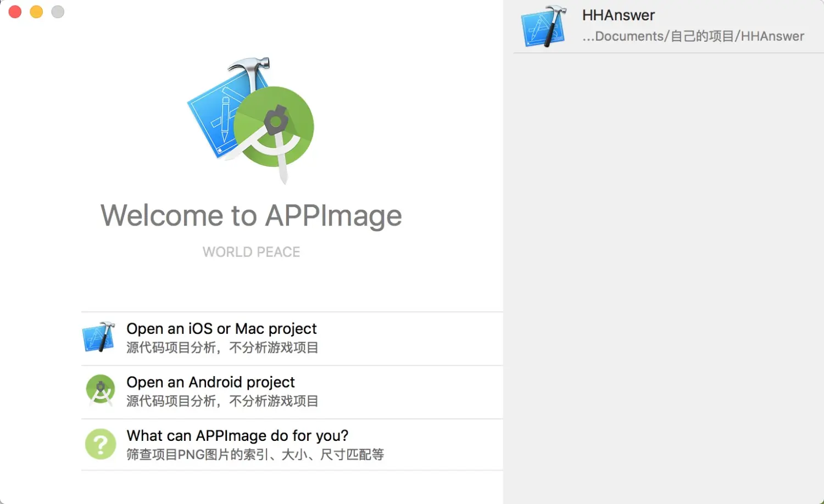Open an Android project
Viewport: 824px width, 504px height.
[x=292, y=392]
